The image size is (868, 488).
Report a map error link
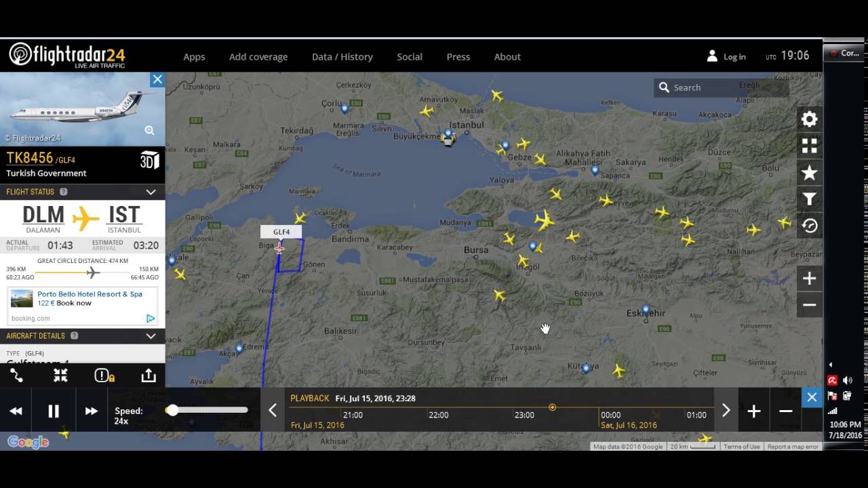pos(793,447)
